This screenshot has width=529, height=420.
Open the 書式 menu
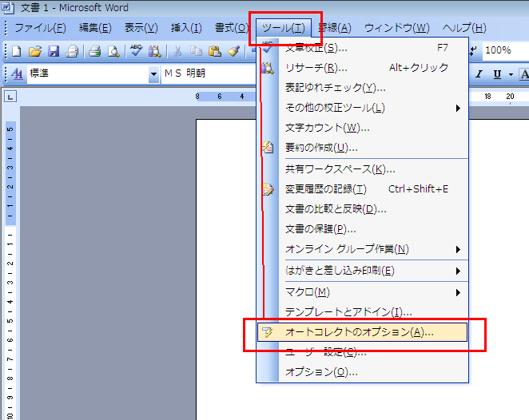pyautogui.click(x=232, y=28)
